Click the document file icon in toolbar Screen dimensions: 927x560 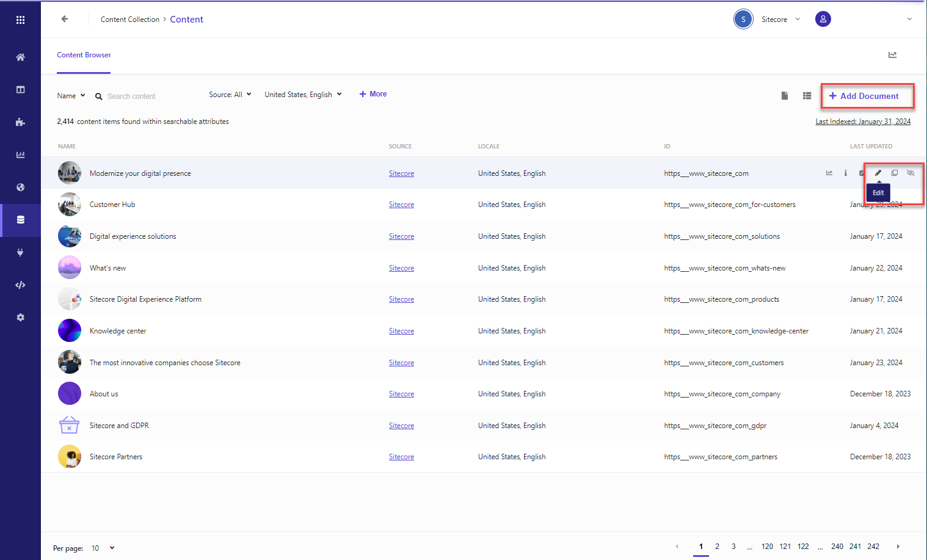tap(785, 96)
